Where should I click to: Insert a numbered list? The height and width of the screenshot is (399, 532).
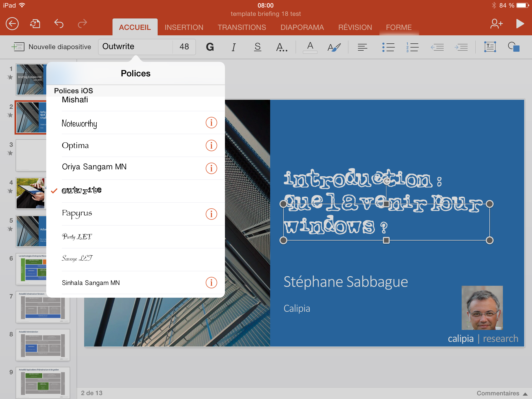[x=412, y=47]
